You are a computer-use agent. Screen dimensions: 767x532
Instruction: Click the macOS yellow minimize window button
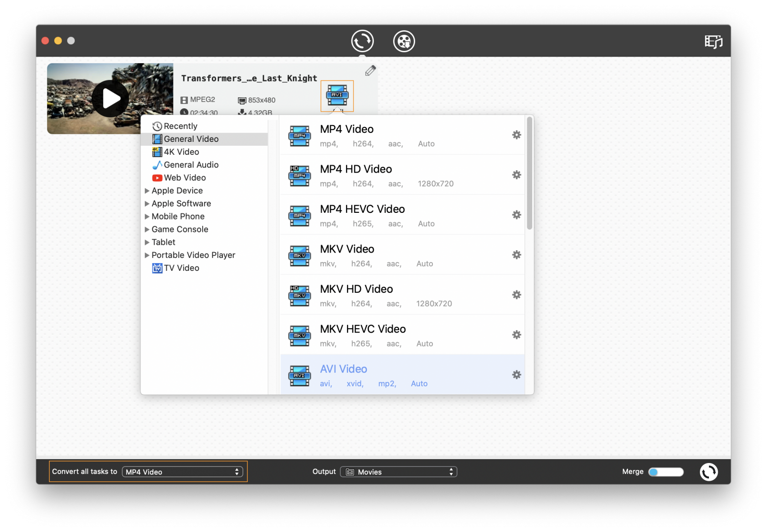click(58, 41)
